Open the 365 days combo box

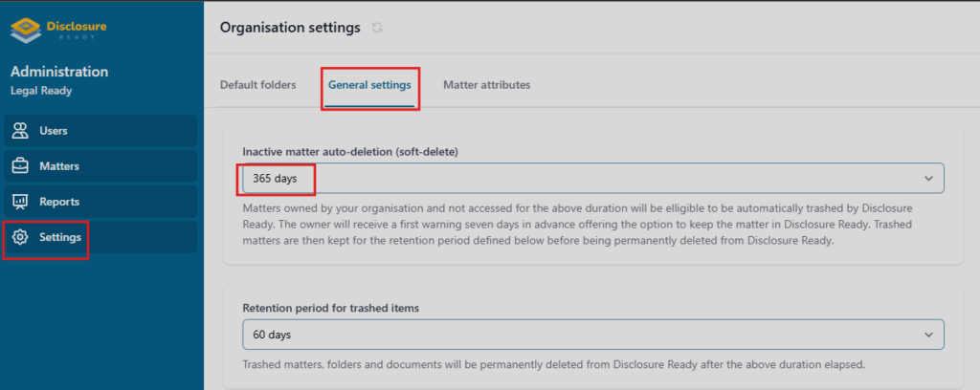pyautogui.click(x=593, y=179)
